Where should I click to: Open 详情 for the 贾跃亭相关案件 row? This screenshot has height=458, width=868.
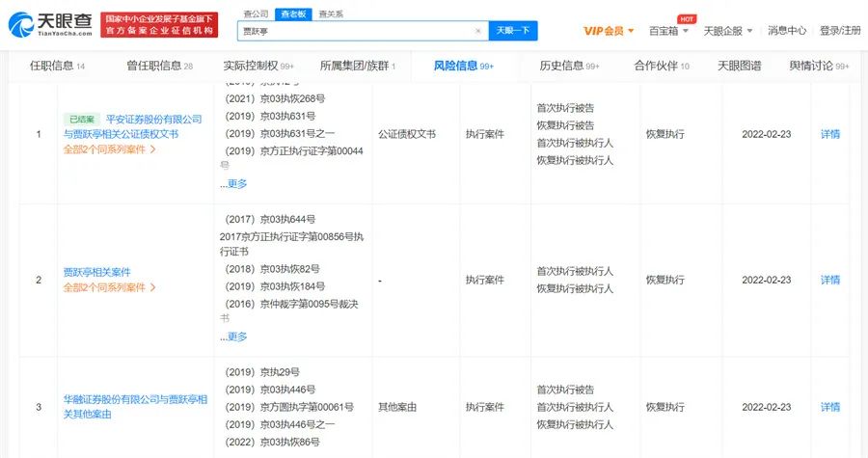tap(829, 280)
